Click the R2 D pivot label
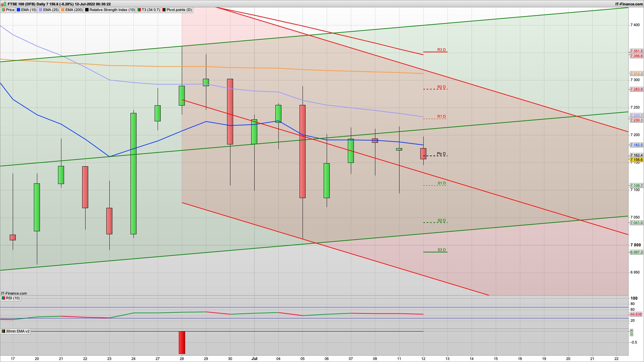Image resolution: width=644 pixels, height=362 pixels. 441,87
